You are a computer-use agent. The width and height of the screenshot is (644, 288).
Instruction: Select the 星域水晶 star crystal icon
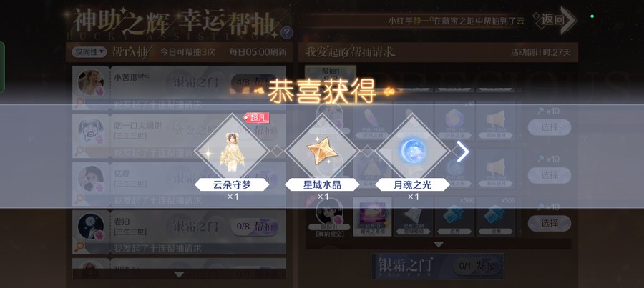322,151
